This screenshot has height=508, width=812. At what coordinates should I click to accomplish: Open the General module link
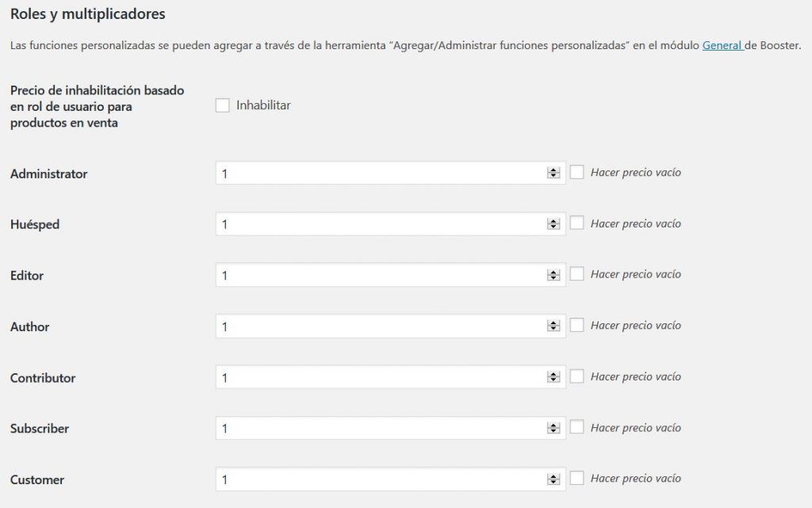pos(722,46)
